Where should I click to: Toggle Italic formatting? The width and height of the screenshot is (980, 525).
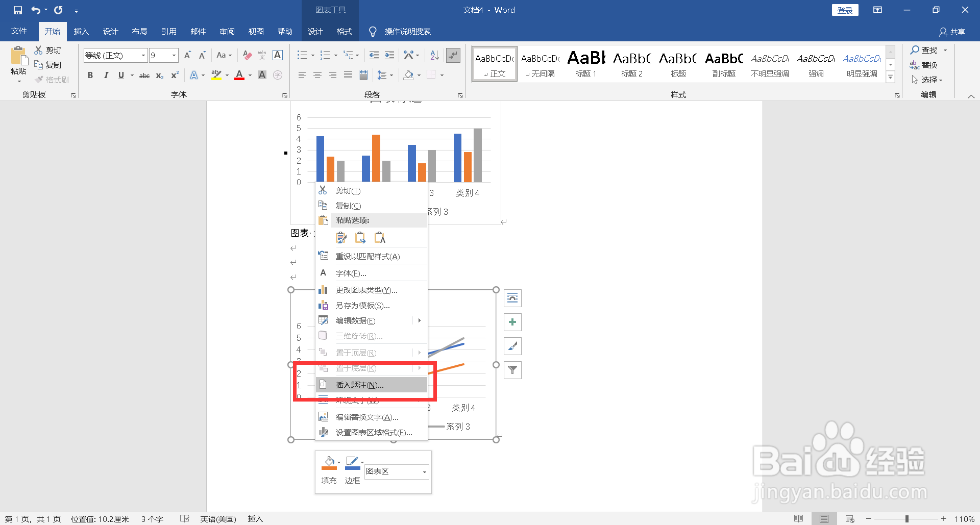point(106,75)
